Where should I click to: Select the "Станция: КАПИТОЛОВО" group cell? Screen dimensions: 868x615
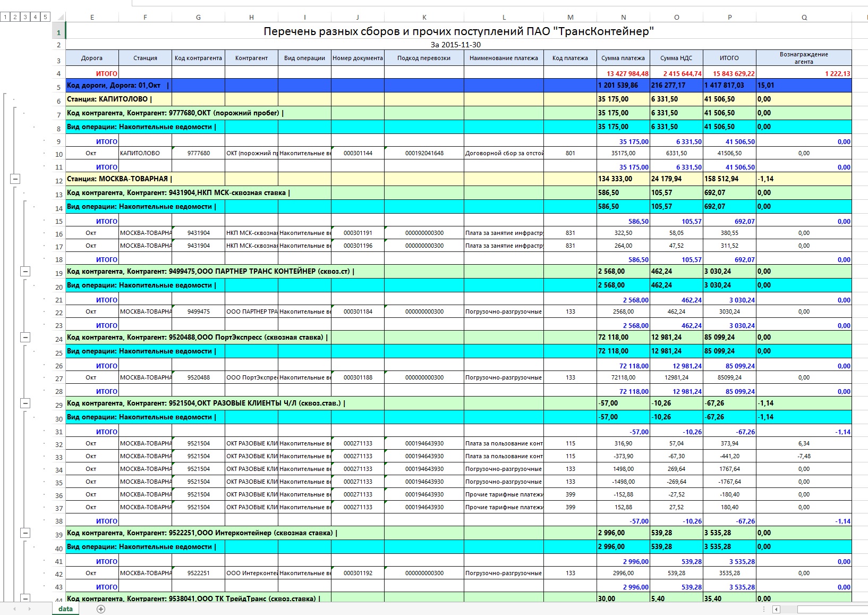coord(118,99)
